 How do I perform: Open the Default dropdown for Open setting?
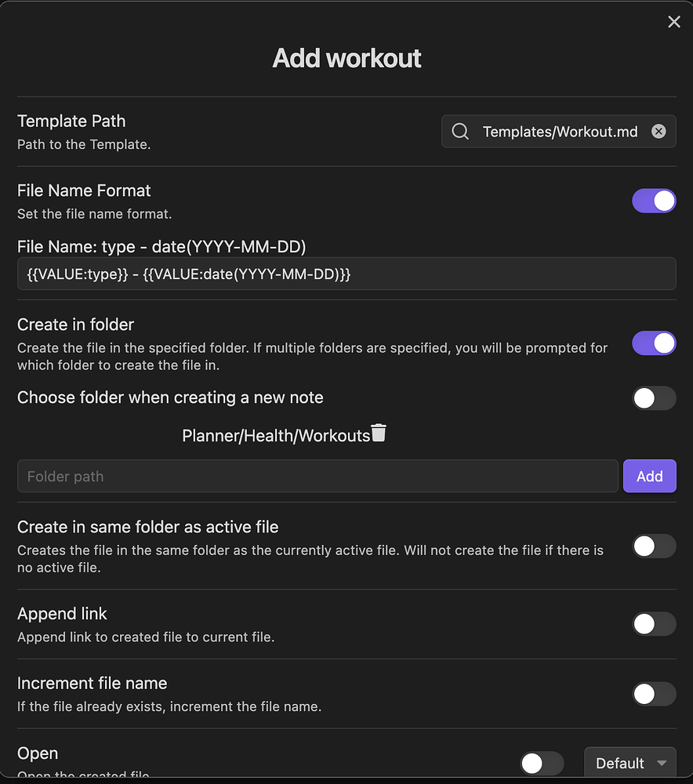(630, 762)
